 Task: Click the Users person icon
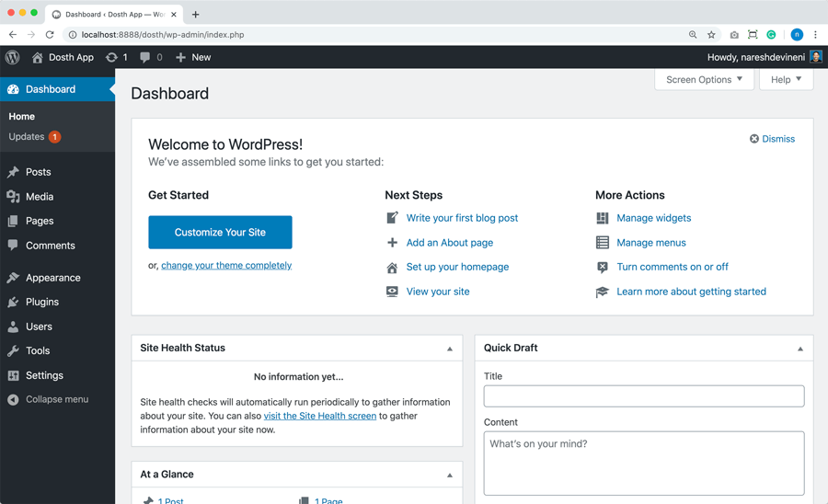13,326
